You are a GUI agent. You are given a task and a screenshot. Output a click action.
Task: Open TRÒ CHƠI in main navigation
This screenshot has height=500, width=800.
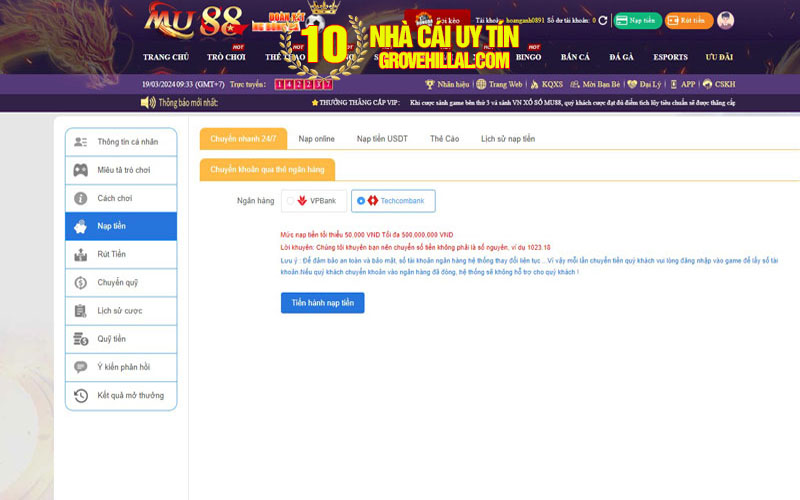(226, 57)
